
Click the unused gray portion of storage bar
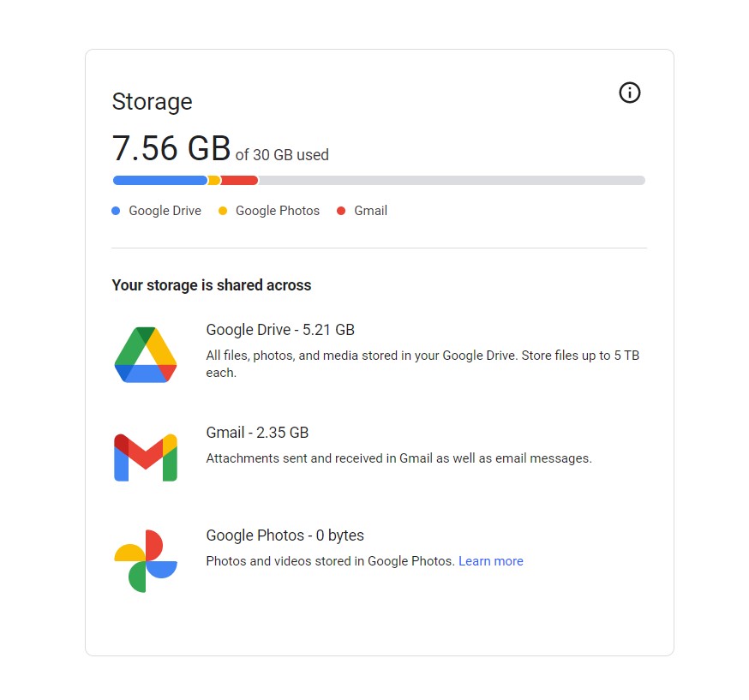point(451,180)
